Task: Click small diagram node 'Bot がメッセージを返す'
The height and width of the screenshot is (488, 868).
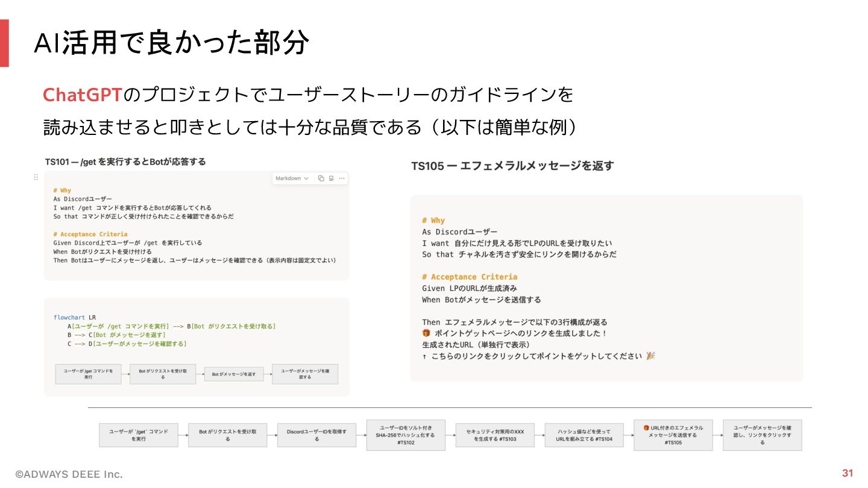Action: click(234, 374)
